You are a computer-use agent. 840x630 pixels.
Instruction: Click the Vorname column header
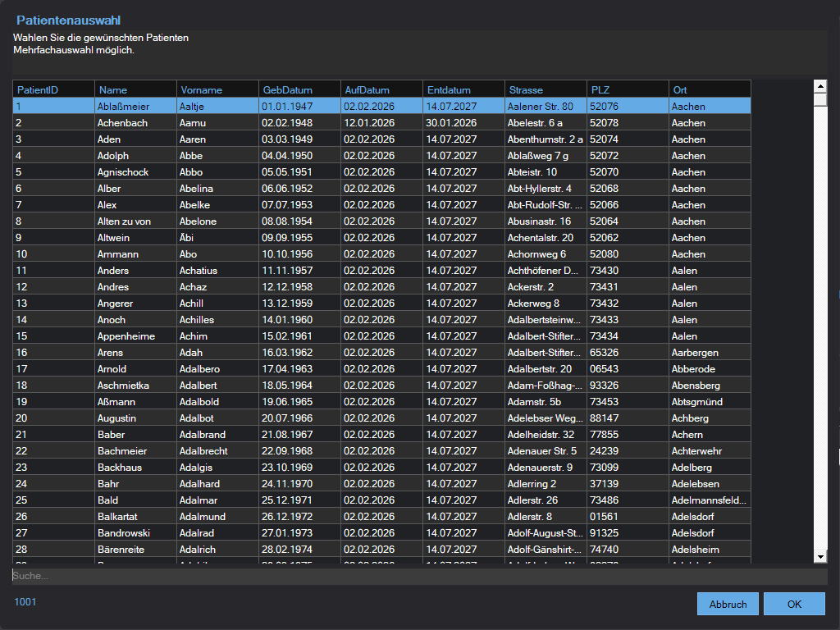217,89
